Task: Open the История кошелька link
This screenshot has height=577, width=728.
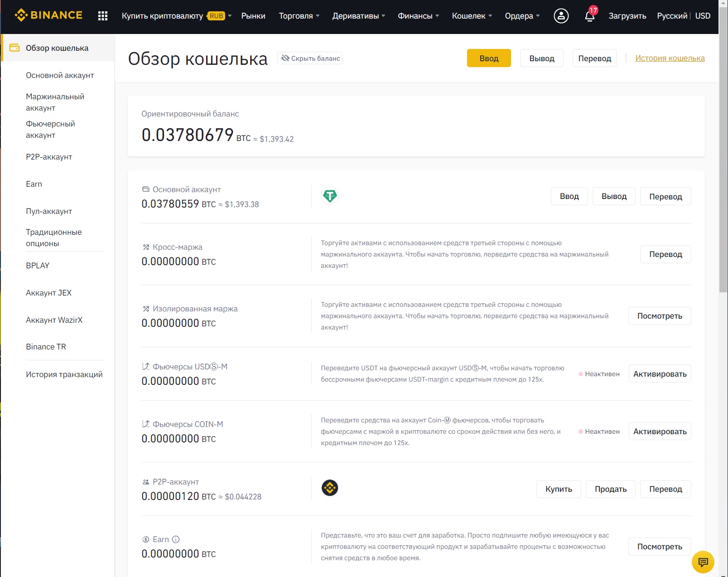Action: pos(670,58)
